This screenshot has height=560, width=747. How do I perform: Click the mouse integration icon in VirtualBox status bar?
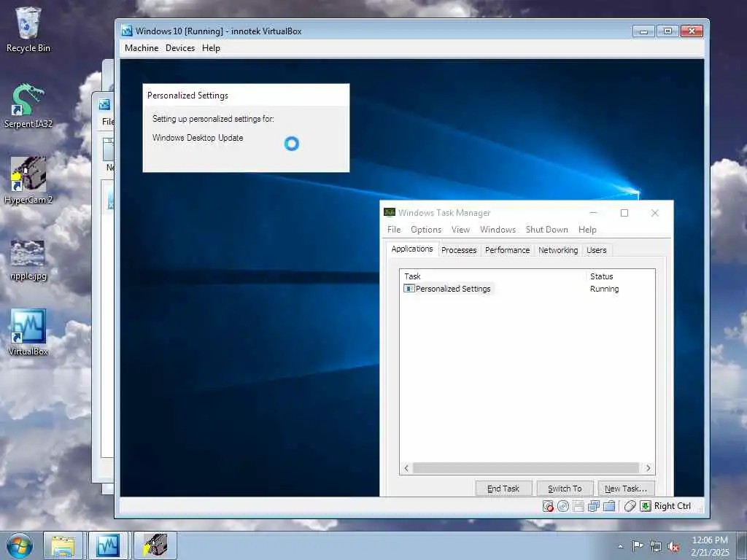tap(630, 506)
